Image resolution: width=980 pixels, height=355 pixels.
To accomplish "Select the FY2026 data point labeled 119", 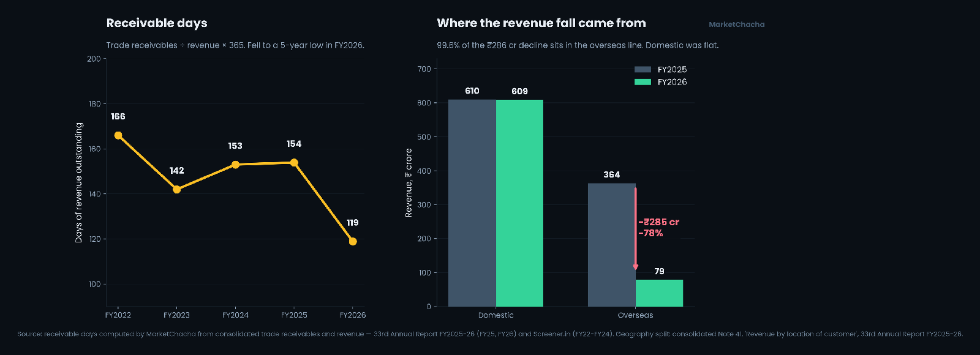I will pyautogui.click(x=353, y=241).
